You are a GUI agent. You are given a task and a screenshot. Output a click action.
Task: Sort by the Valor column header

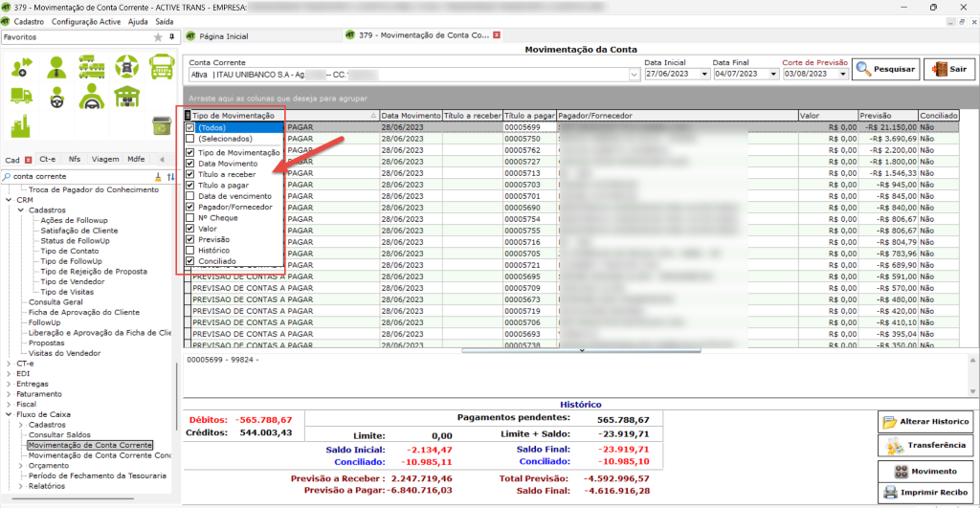[x=828, y=116]
